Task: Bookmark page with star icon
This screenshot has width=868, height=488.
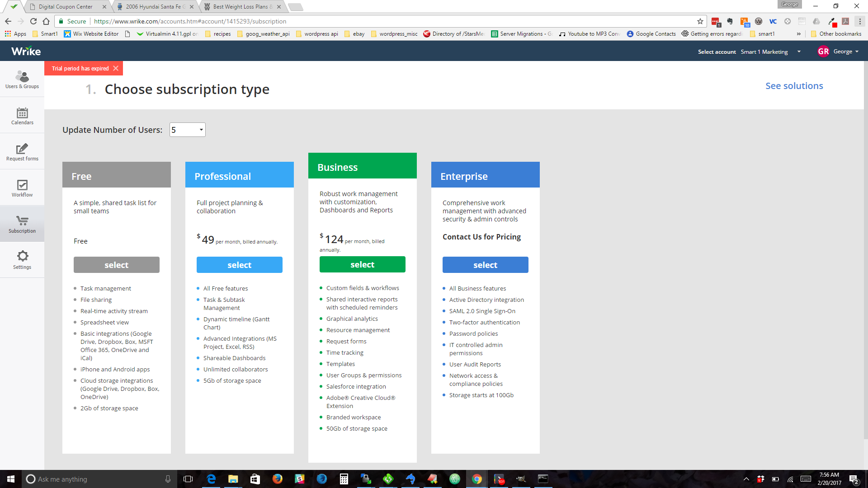Action: [700, 21]
